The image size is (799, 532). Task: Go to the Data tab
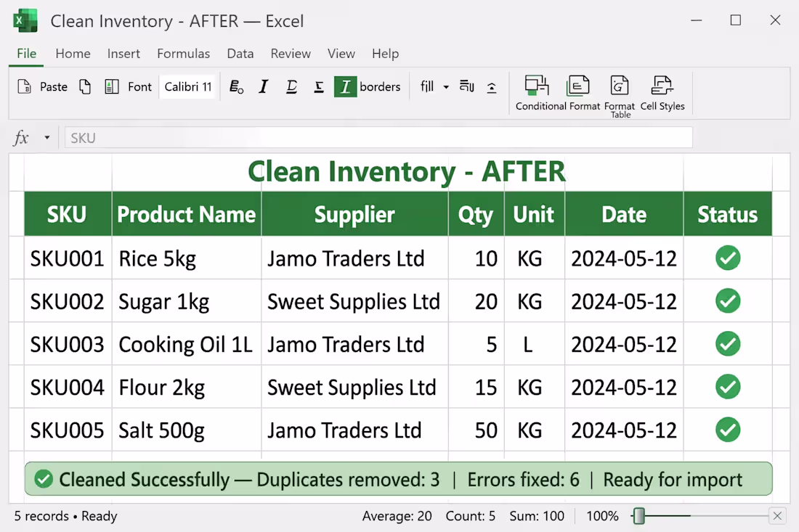point(240,54)
